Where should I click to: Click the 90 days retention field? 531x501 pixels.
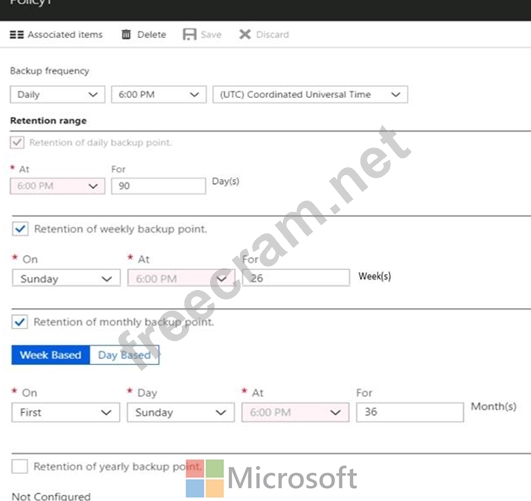[158, 186]
